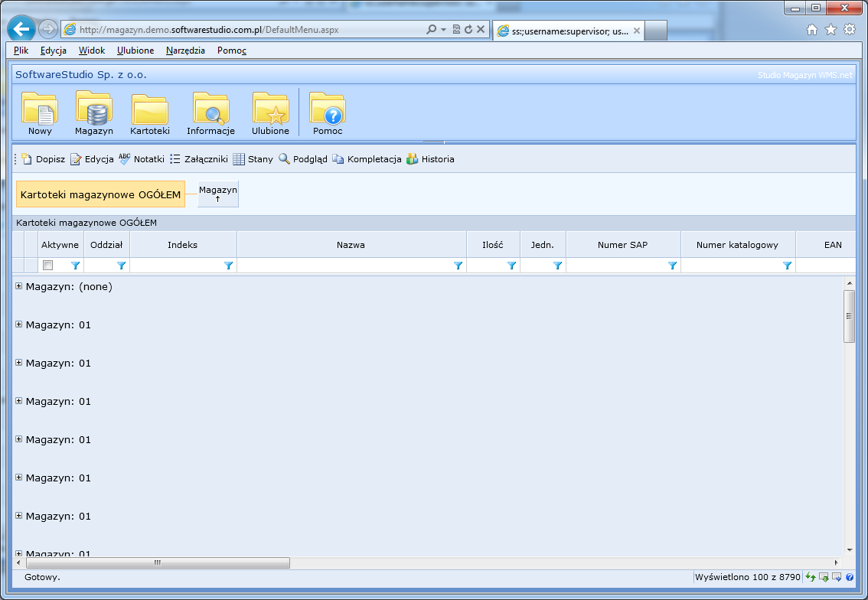
Task: Open the Magazyn database folder icon
Action: [94, 109]
